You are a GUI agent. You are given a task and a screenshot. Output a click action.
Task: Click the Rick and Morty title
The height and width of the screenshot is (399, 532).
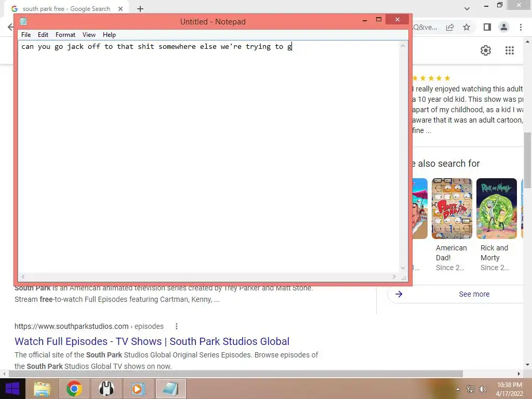pos(495,253)
